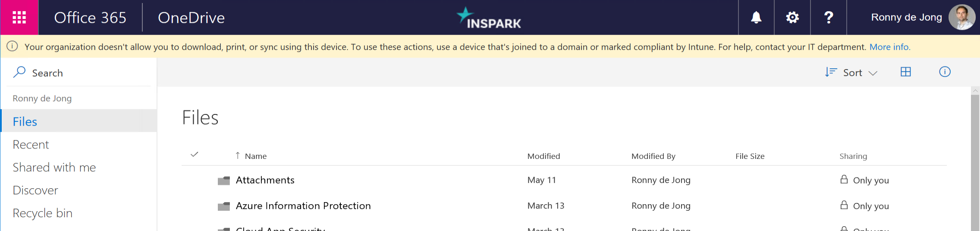Click the help question mark icon
Screen dimensions: 980x231
click(x=829, y=17)
